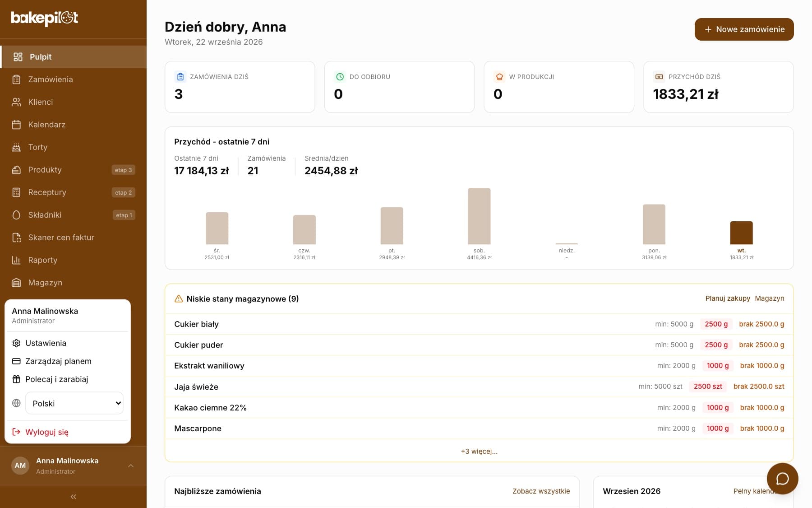Screen dimensions: 812x508
Task: Open Ustawienia from user menu
Action: [68, 343]
